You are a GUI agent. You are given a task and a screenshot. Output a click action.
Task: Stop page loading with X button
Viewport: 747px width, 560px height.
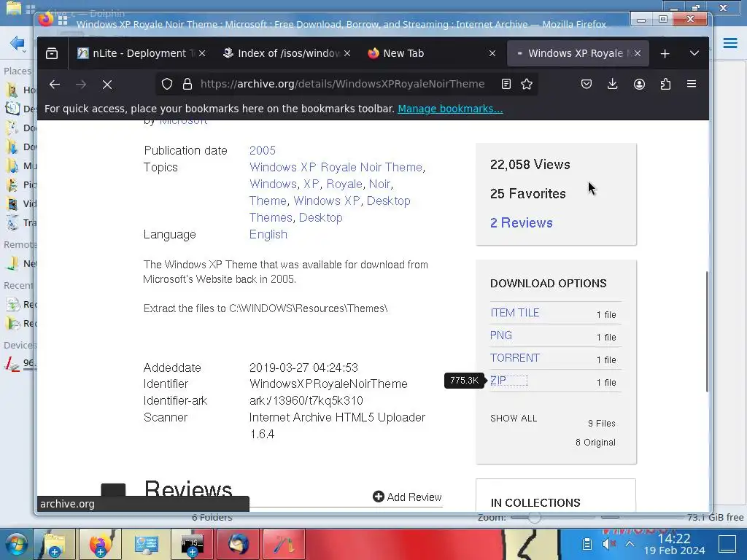pos(107,85)
